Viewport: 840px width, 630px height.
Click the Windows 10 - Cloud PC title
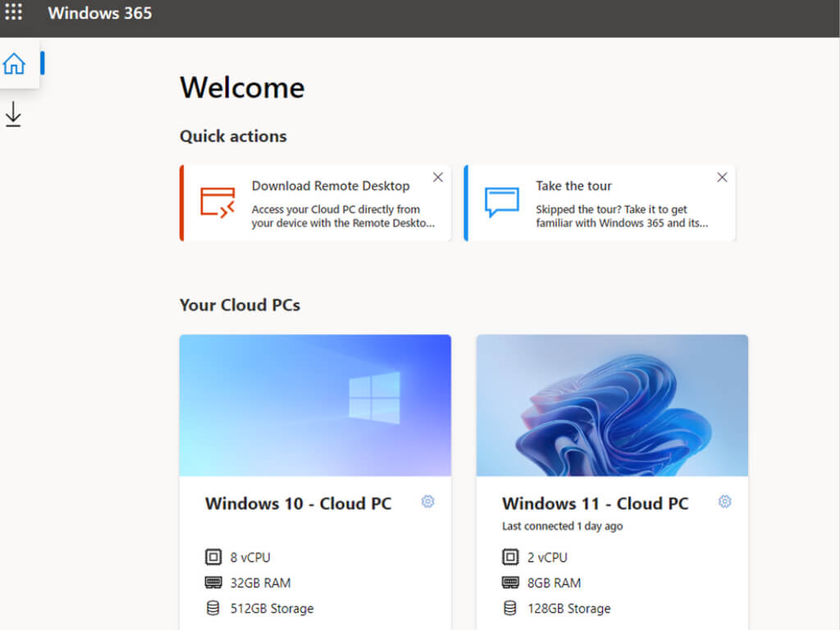tap(299, 504)
